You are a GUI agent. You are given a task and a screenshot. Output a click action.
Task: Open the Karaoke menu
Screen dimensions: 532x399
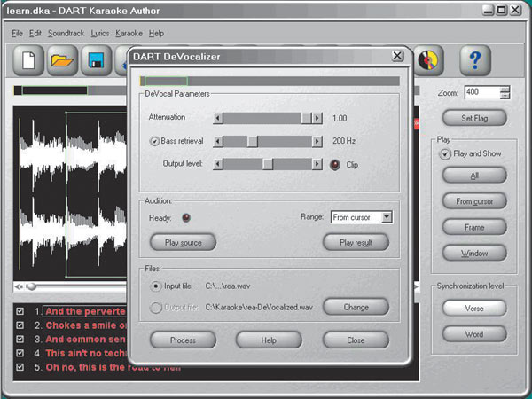coord(129,33)
